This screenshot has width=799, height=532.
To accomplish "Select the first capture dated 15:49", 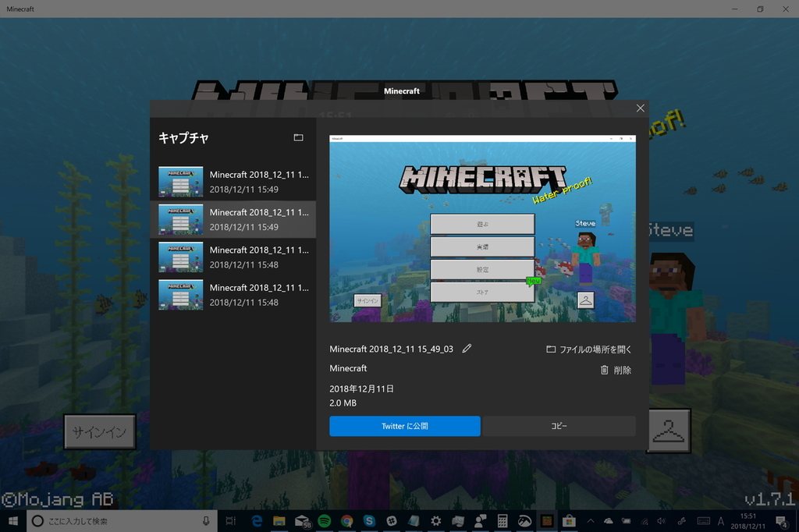I will [233, 182].
